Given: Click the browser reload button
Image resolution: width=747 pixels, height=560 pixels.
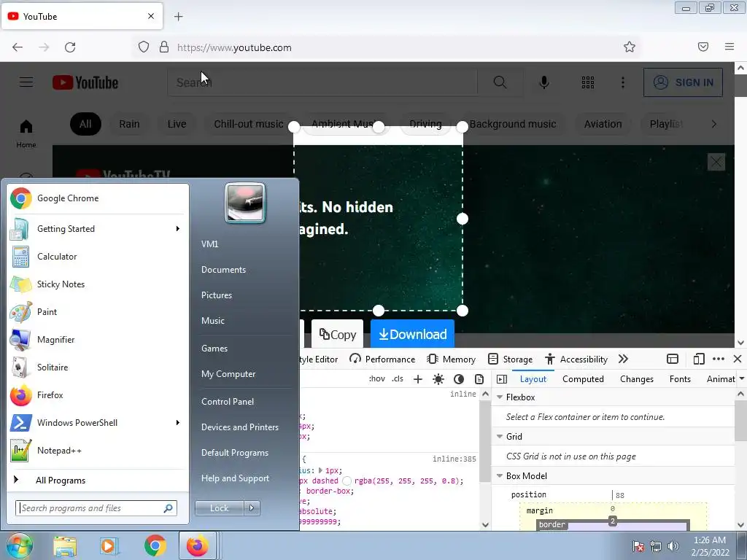Looking at the screenshot, I should pyautogui.click(x=70, y=47).
